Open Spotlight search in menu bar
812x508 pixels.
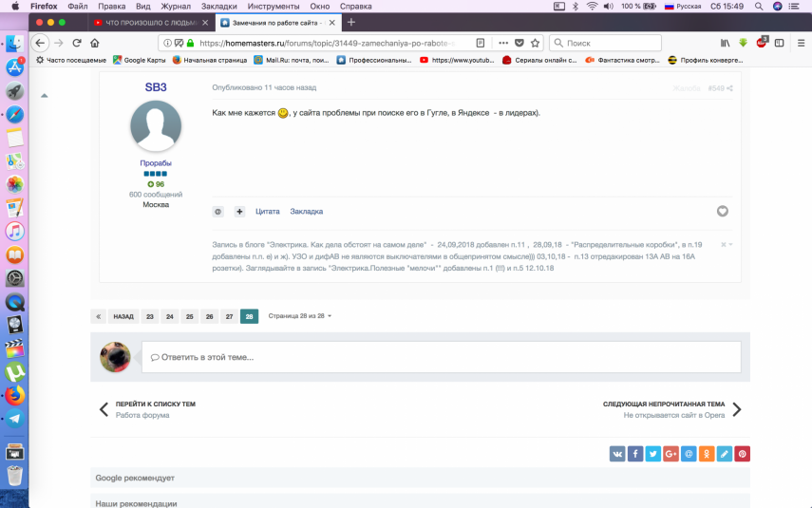pos(759,7)
